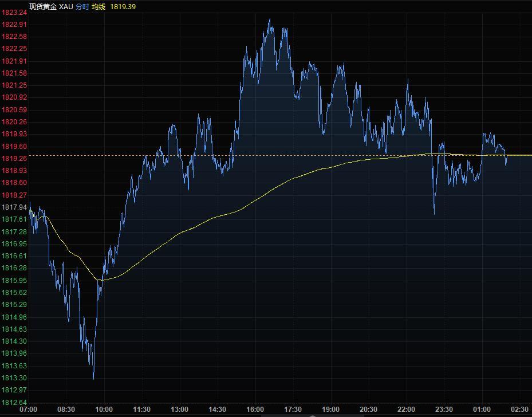Select the 01:00 time axis marker
This screenshot has height=417, width=532.
click(482, 410)
